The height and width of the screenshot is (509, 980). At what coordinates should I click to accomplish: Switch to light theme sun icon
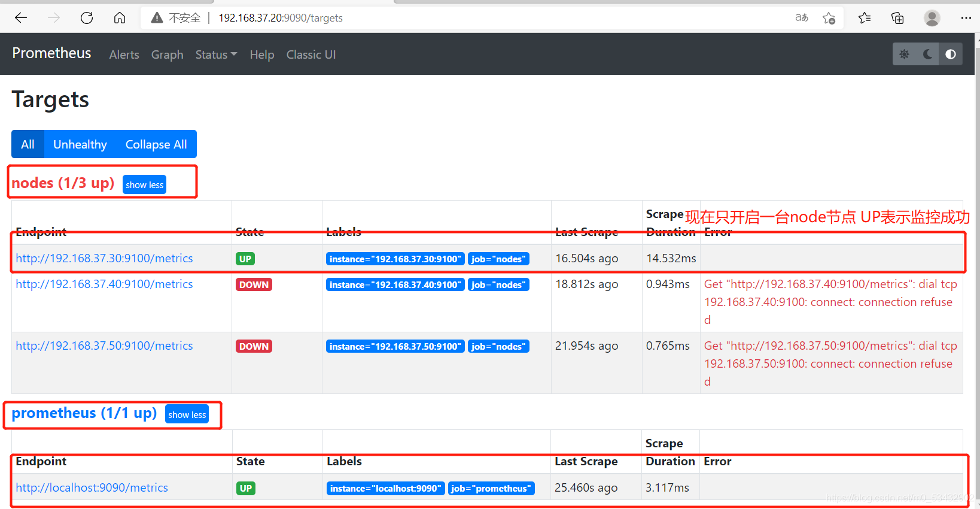coord(904,54)
